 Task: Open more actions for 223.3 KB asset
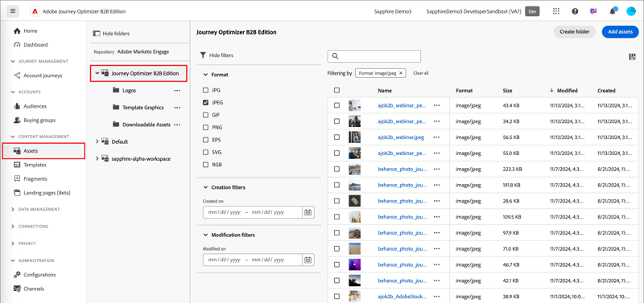tap(436, 169)
